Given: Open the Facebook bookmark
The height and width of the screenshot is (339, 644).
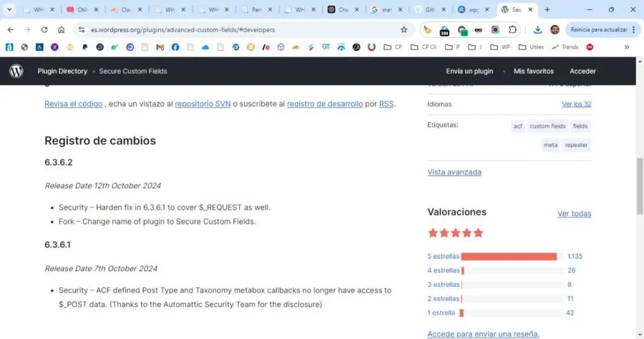Looking at the screenshot, I should coord(175,47).
